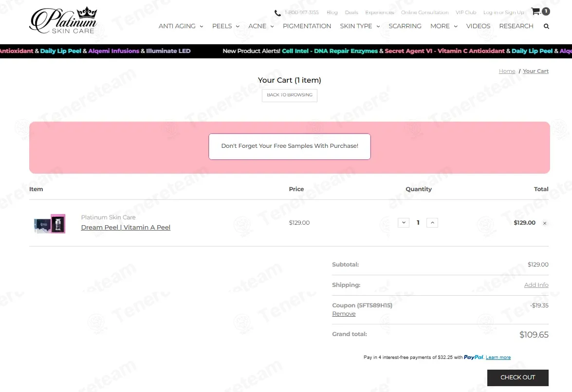
Task: Click Secret Agent VI - Vitamin C Antioxidant banner link
Action: [444, 51]
